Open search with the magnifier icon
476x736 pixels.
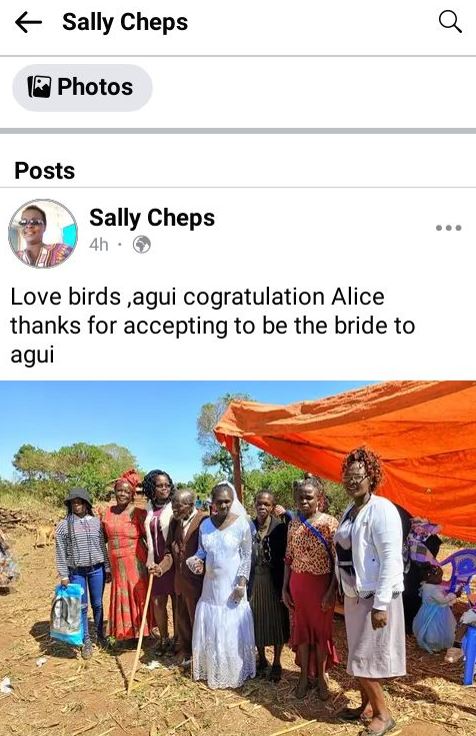click(450, 22)
